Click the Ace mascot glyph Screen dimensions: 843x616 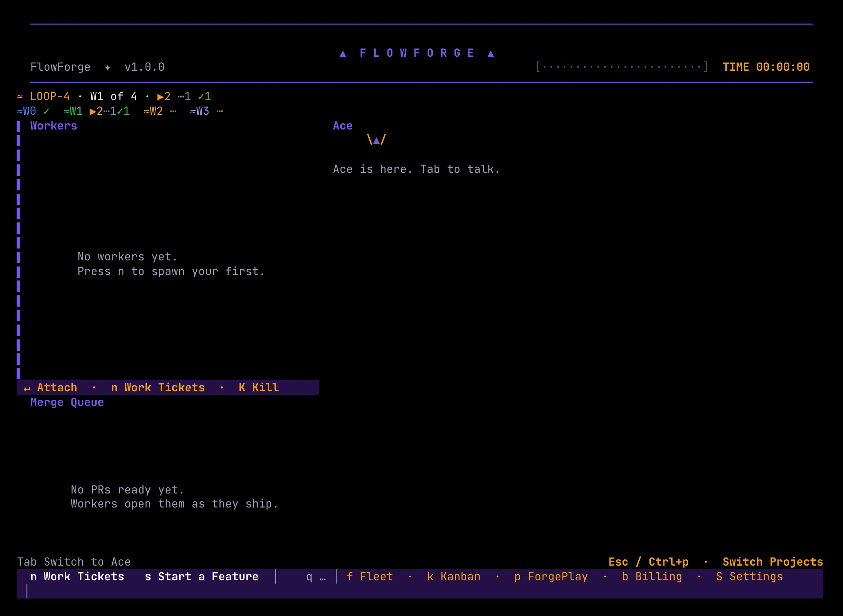tap(376, 140)
